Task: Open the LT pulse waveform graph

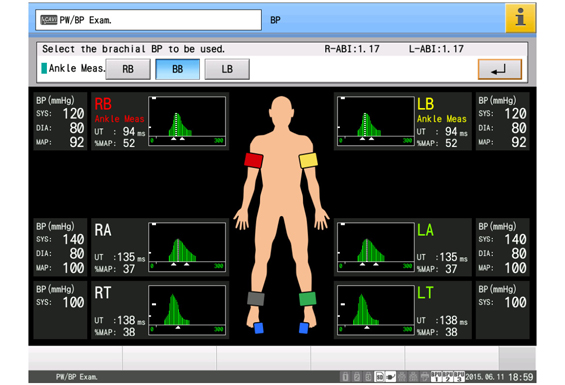Action: coord(375,310)
